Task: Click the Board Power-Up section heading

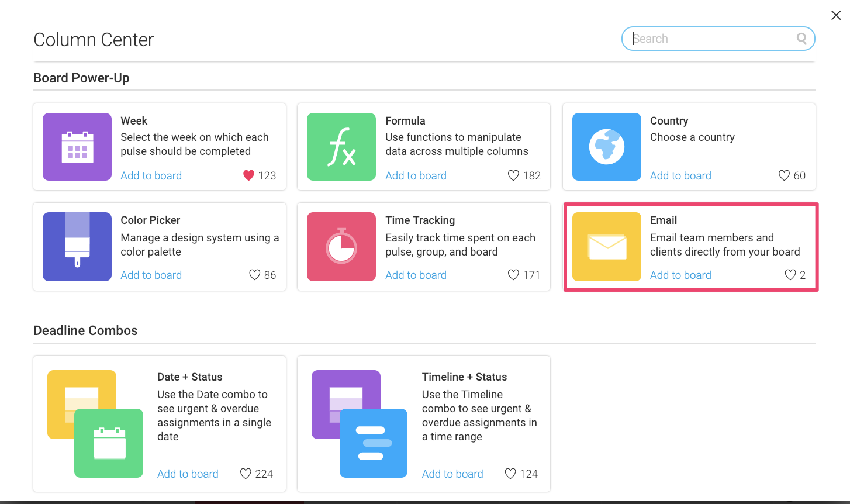Action: pos(81,78)
